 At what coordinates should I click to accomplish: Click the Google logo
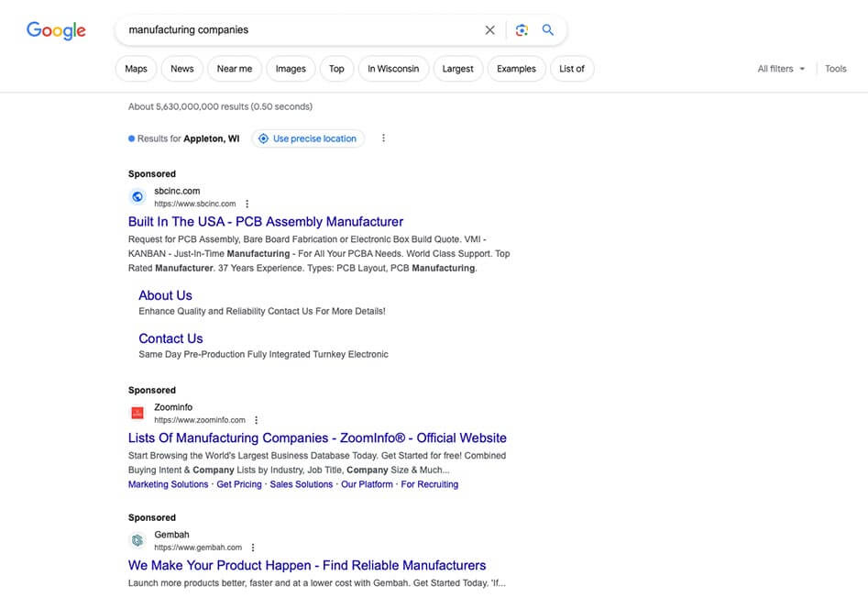pos(56,30)
